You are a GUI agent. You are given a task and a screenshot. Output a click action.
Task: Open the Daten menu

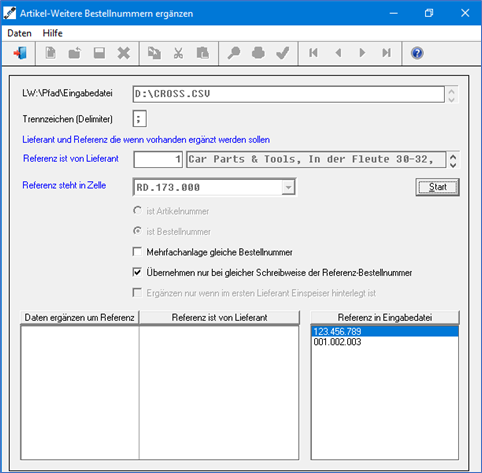pyautogui.click(x=19, y=33)
